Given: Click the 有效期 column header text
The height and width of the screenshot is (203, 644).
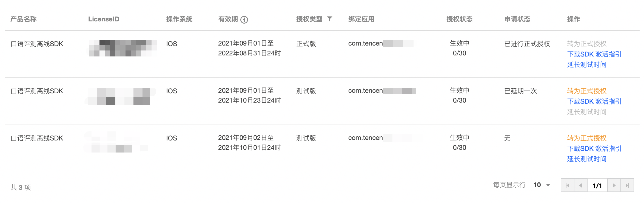Looking at the screenshot, I should [228, 19].
